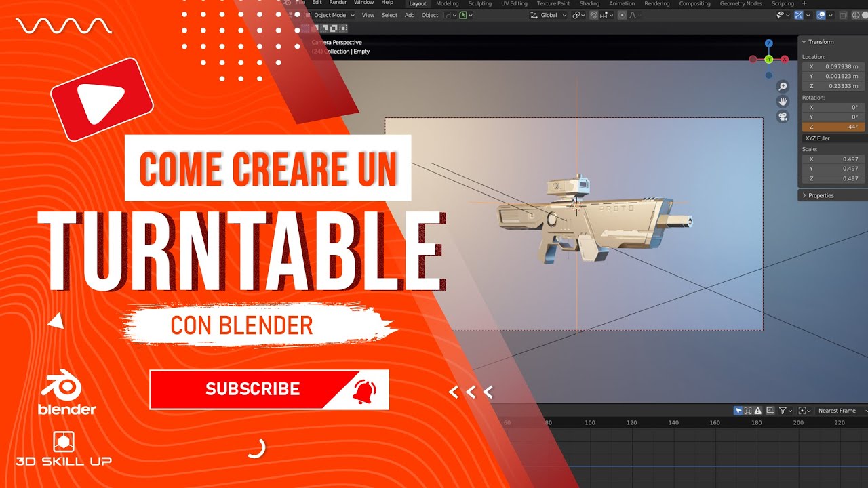Viewport: 868px width, 488px height.
Task: Click the hand pan view icon
Action: (x=783, y=102)
